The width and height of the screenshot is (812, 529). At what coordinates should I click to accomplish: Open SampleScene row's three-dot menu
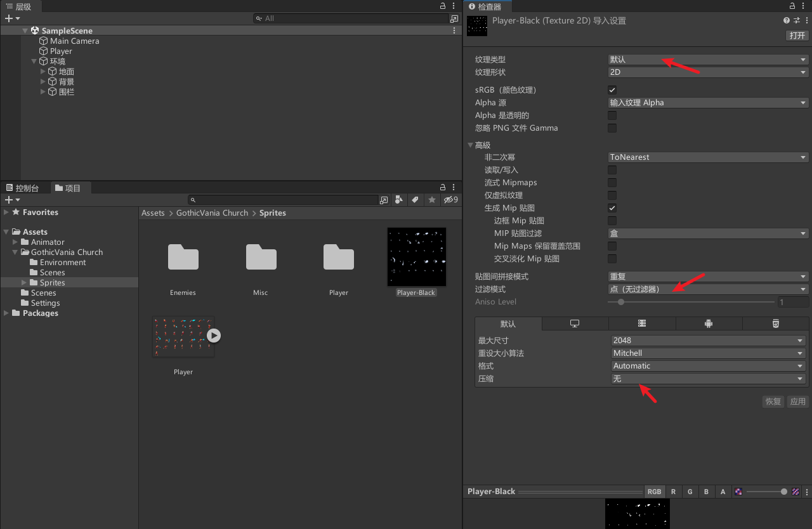click(x=454, y=30)
